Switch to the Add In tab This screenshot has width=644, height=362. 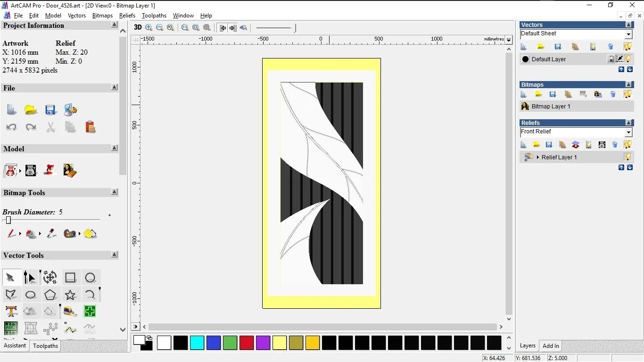(x=551, y=346)
